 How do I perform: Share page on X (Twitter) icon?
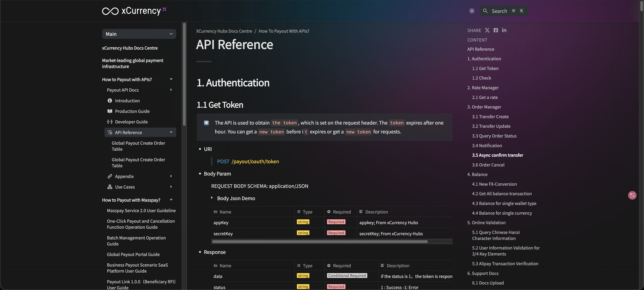(487, 30)
